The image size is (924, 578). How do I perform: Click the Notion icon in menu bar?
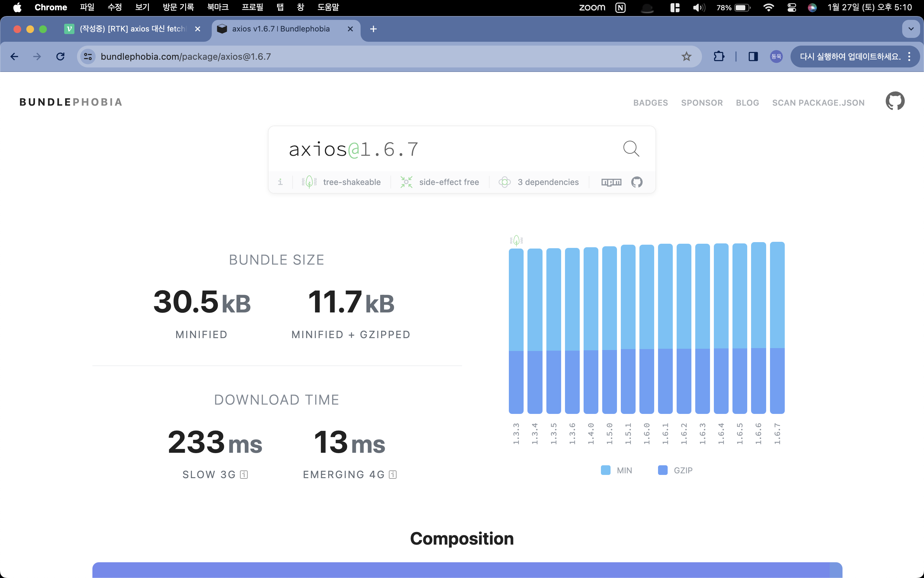point(620,7)
